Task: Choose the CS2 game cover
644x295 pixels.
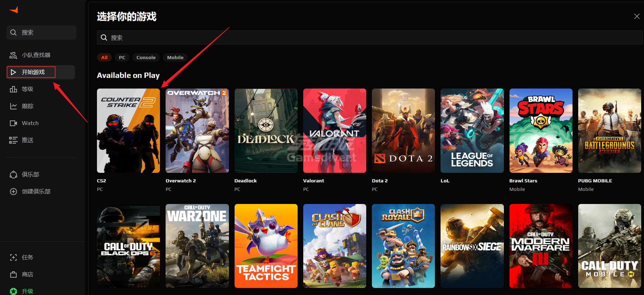Action: (x=128, y=131)
